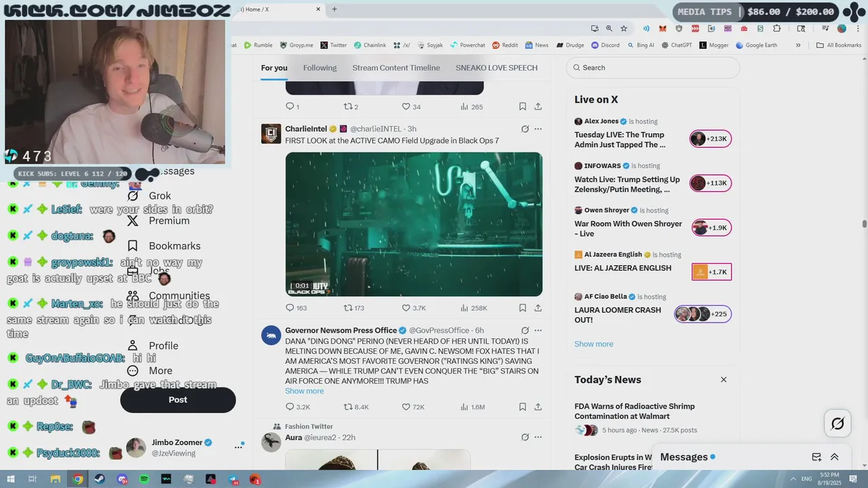Open Communities in the X sidebar
This screenshot has width=868, height=488.
click(169, 296)
